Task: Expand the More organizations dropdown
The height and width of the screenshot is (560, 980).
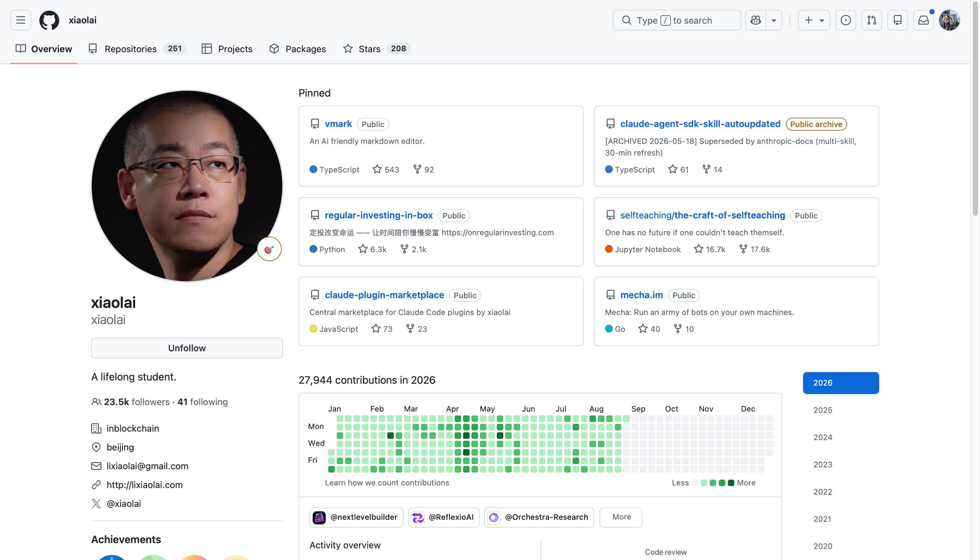Action: click(x=621, y=517)
